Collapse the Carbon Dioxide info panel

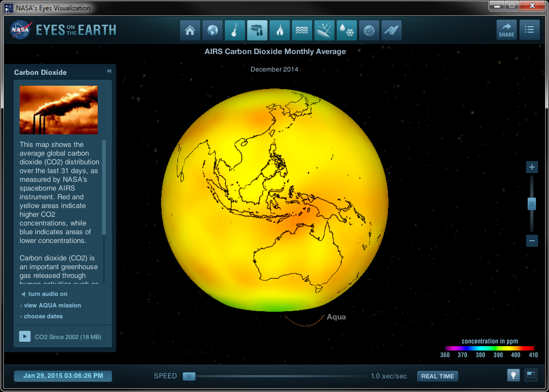click(x=109, y=72)
